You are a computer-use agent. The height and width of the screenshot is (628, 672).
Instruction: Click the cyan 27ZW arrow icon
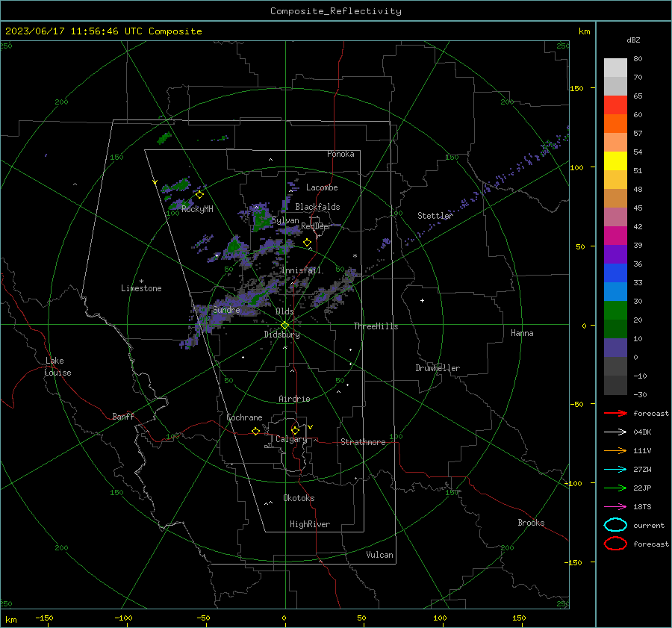point(615,470)
